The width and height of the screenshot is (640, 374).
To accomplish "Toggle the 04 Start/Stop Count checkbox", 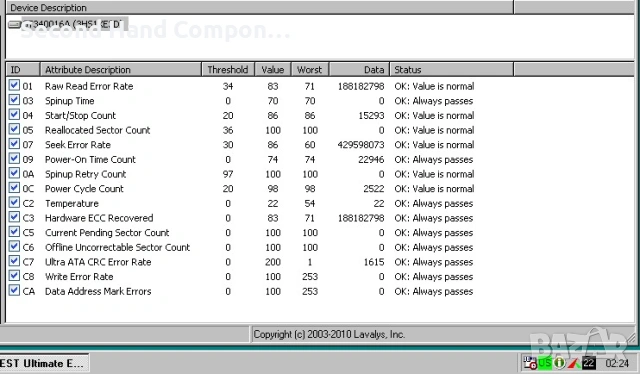I will coord(14,114).
